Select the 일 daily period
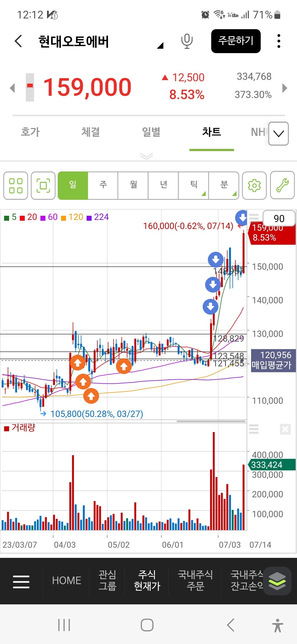This screenshot has width=297, height=644. [x=73, y=185]
